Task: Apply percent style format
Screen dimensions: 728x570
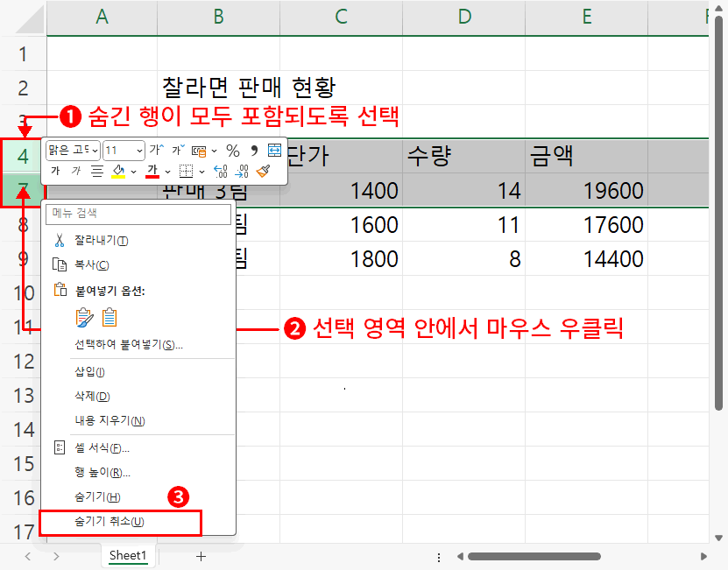Action: point(233,151)
